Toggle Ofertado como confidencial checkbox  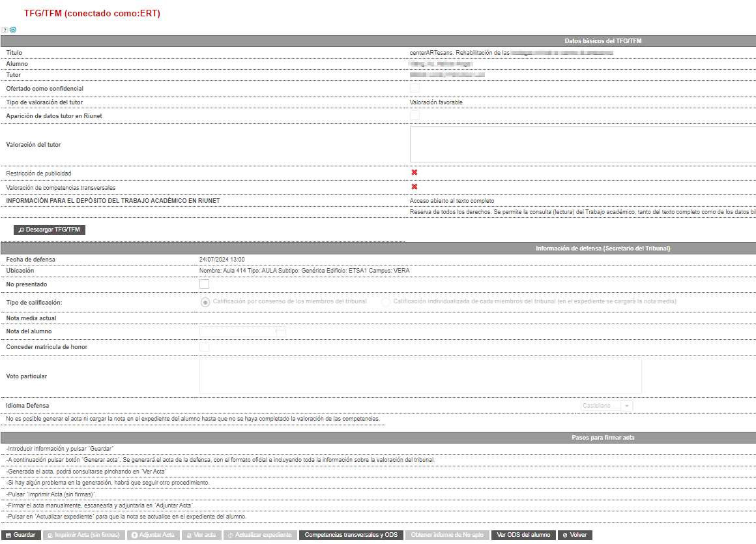pos(414,88)
